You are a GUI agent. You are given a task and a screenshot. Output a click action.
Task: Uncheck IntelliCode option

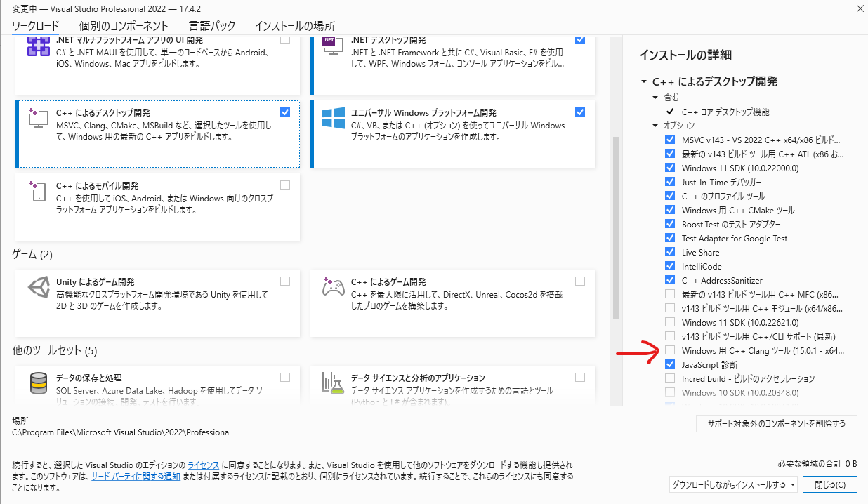coord(670,266)
